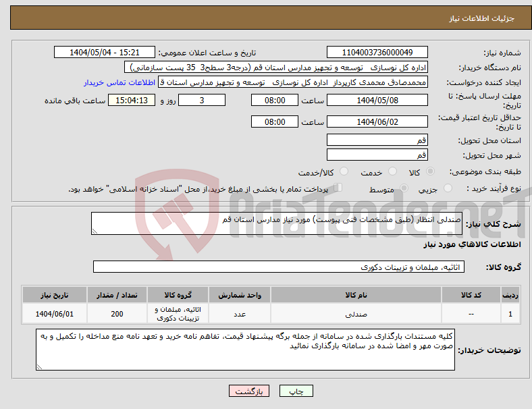Click the price validity date 1404/06/02

click(x=377, y=121)
